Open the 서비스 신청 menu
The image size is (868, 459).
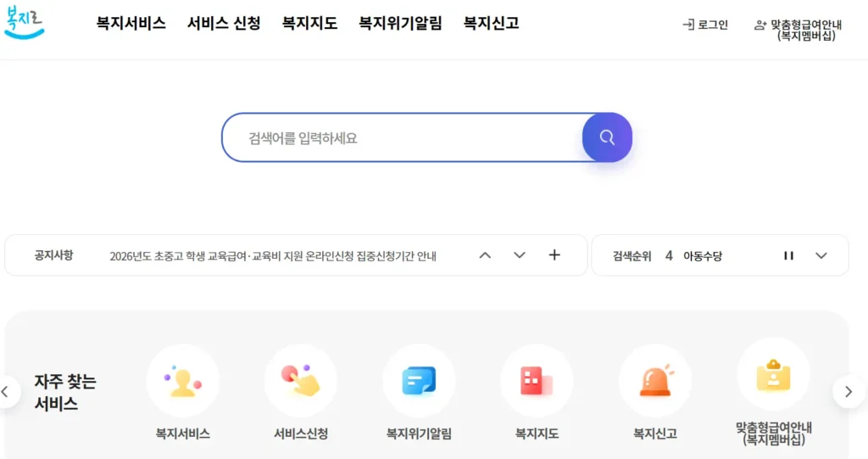tap(224, 23)
